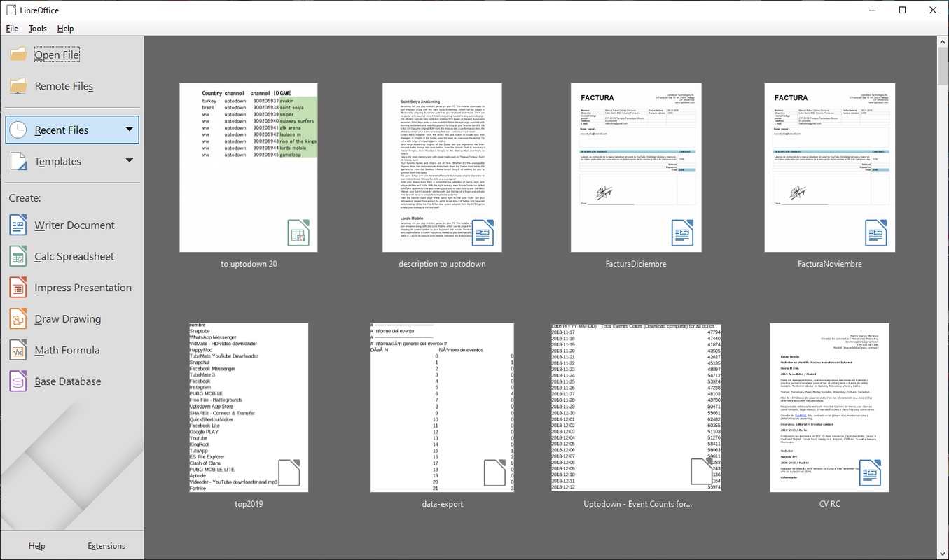Image resolution: width=949 pixels, height=560 pixels.
Task: Open the Help menu in menu bar
Action: [65, 29]
